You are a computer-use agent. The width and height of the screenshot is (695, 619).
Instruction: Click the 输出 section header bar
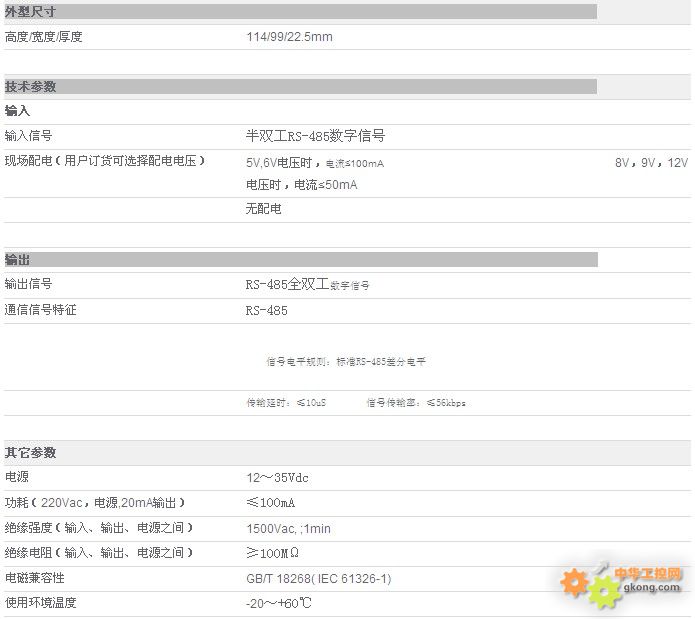tap(300, 260)
